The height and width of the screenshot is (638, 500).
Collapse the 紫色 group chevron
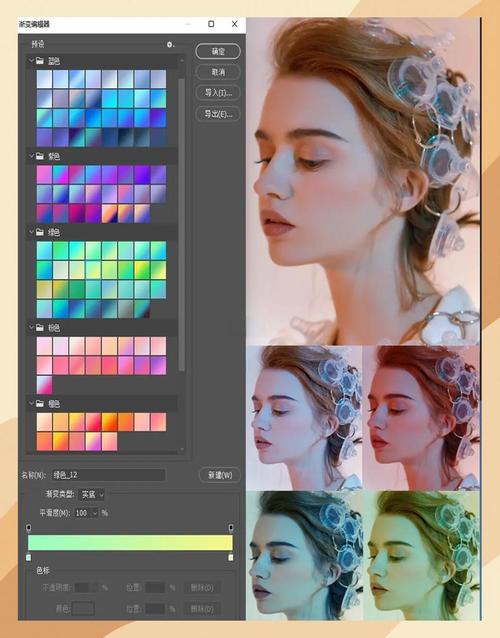(31, 156)
